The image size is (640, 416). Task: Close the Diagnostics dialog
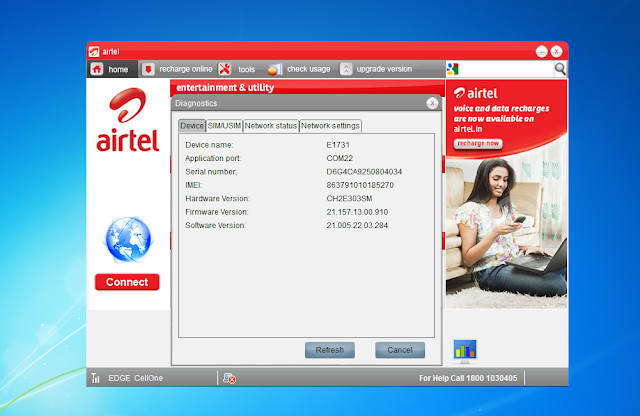point(432,103)
